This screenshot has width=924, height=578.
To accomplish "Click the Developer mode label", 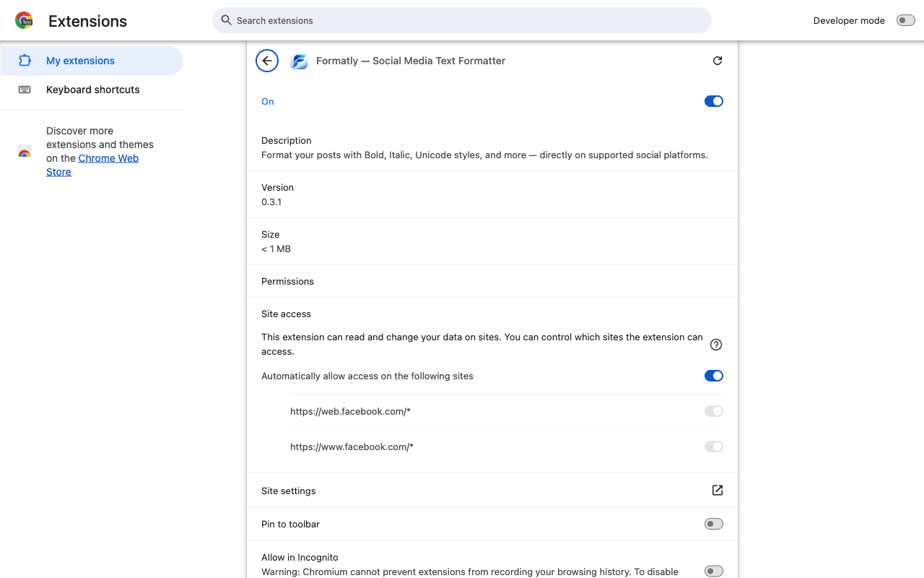I will click(x=849, y=20).
